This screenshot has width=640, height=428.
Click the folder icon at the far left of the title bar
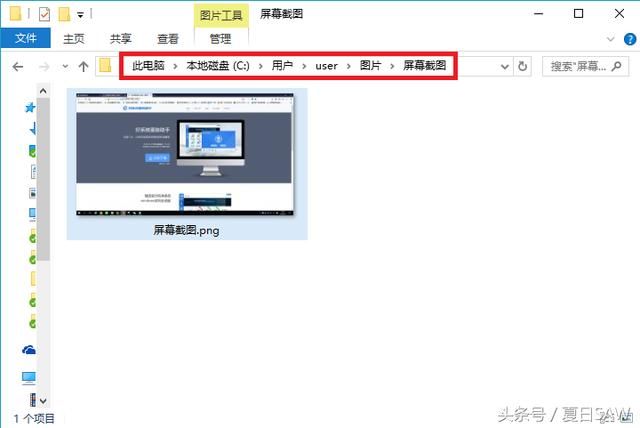point(16,13)
